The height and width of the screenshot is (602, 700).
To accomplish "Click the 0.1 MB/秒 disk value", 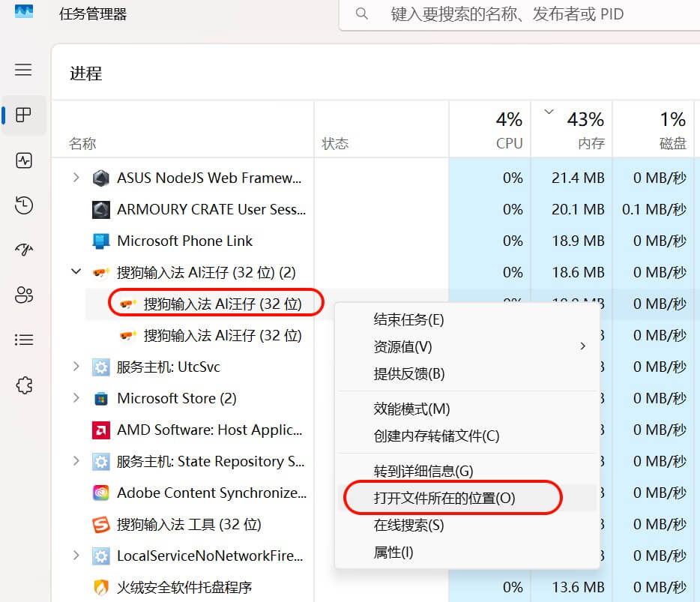I will click(x=654, y=209).
